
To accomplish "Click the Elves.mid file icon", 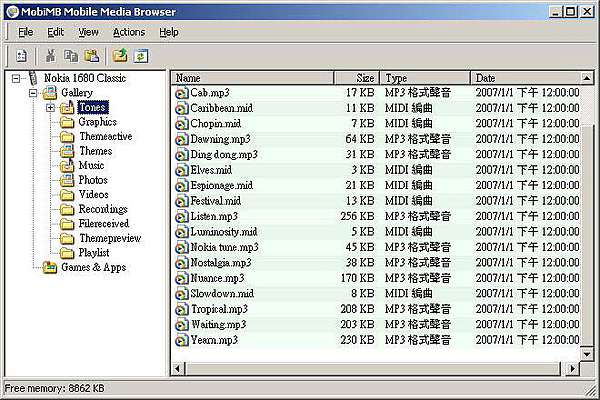I will pos(181,170).
